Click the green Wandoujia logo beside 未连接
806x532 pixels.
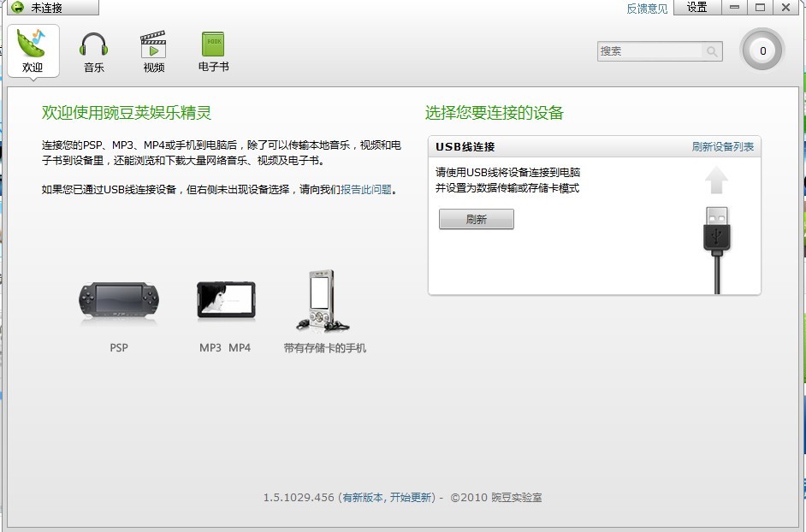pos(17,8)
